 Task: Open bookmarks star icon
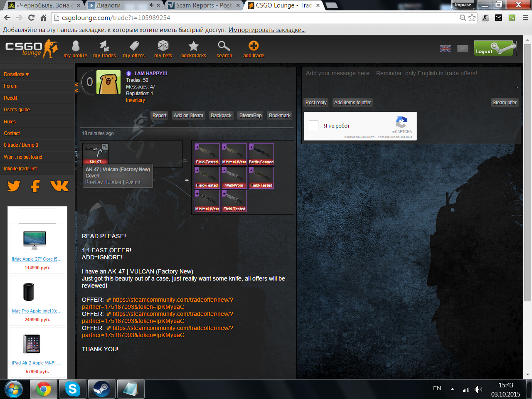click(x=194, y=46)
